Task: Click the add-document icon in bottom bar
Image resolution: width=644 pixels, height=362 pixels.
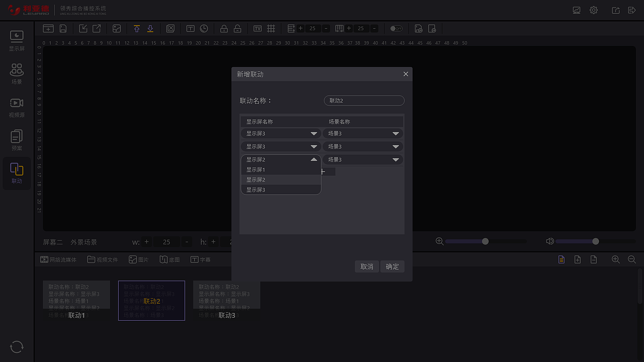Action: click(x=578, y=259)
